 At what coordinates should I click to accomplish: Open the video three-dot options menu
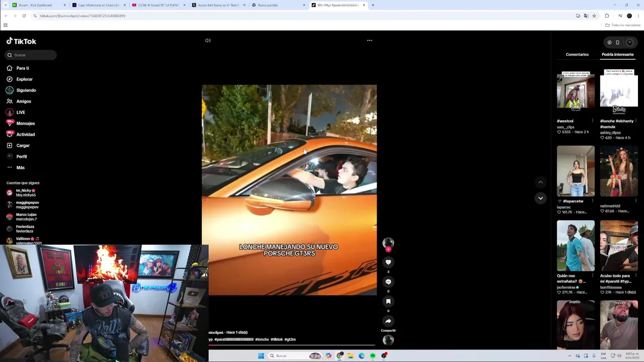coord(369,40)
